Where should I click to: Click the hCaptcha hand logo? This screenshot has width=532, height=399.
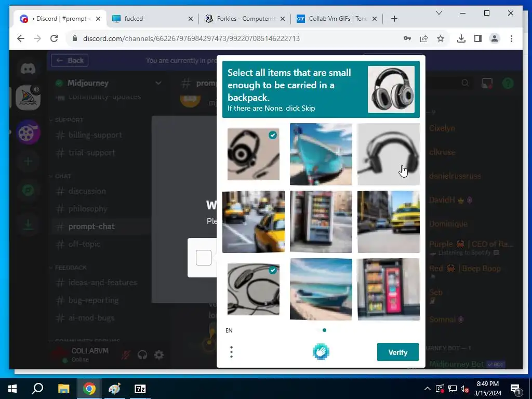coord(321,352)
